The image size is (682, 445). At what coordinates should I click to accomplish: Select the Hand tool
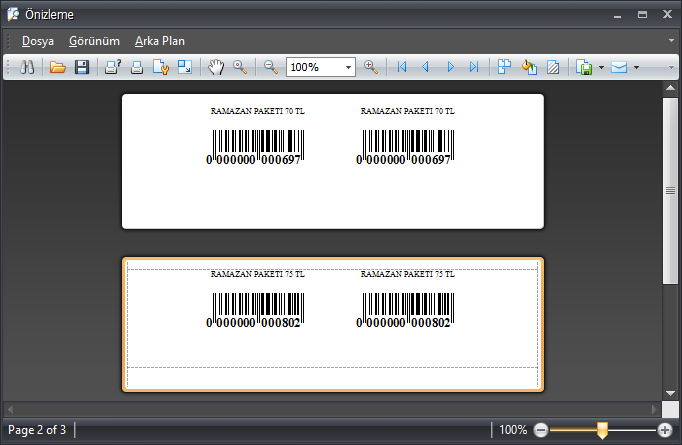pos(216,67)
